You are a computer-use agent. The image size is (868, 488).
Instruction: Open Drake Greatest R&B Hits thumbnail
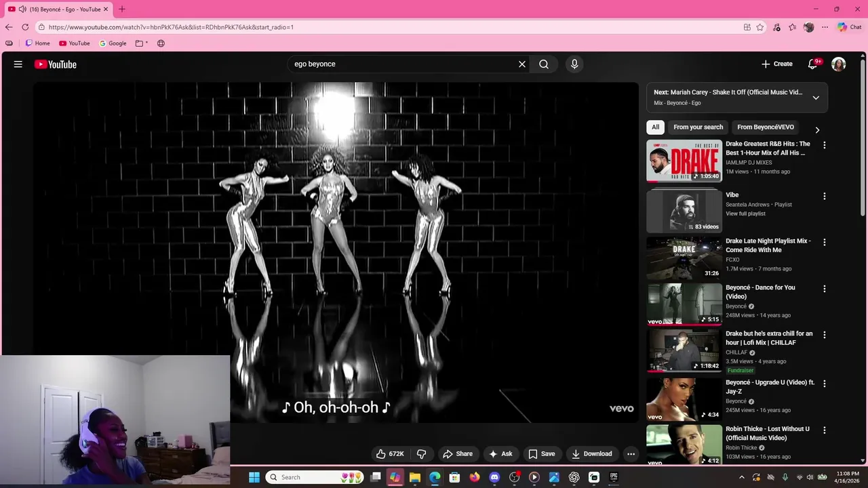pos(684,161)
